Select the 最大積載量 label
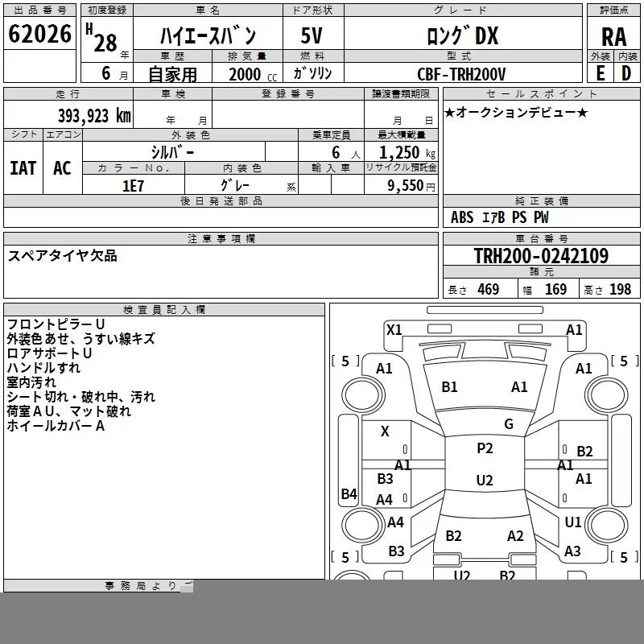The width and height of the screenshot is (644, 644). point(401,134)
